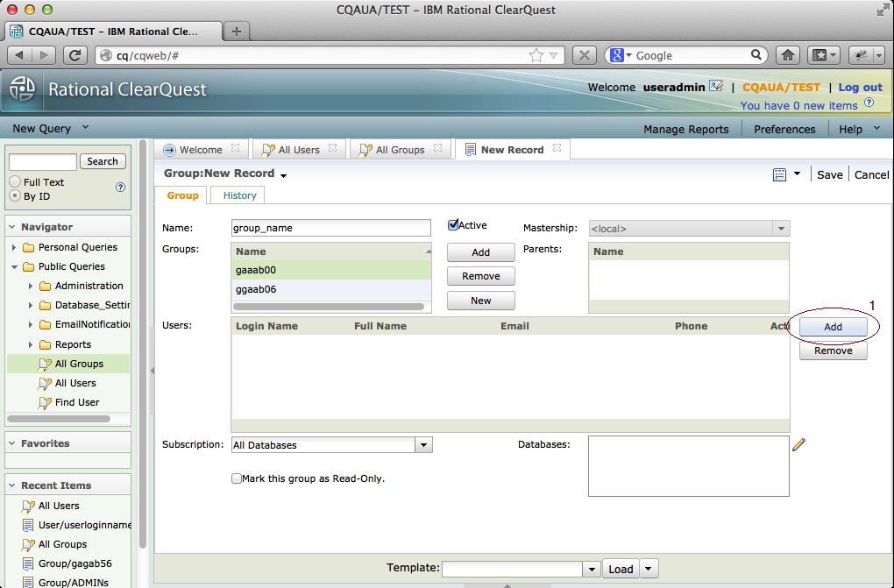Click the record form view icon
Image resolution: width=894 pixels, height=588 pixels.
pyautogui.click(x=779, y=174)
